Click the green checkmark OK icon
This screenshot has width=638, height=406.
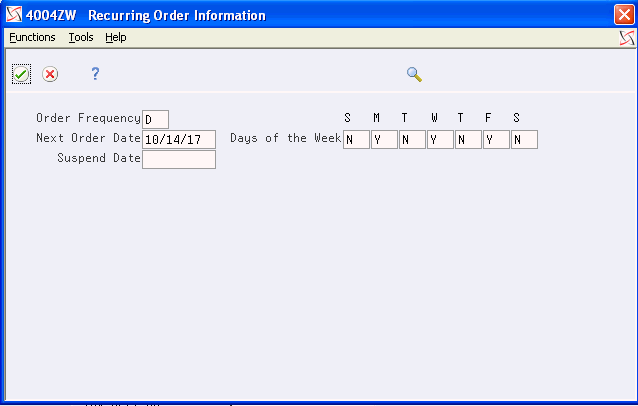pyautogui.click(x=21, y=74)
